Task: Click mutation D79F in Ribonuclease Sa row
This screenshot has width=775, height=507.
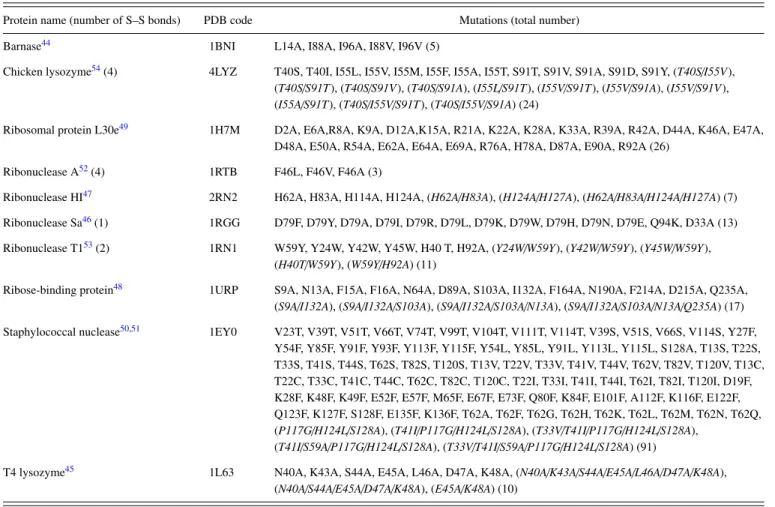Action: pos(287,223)
